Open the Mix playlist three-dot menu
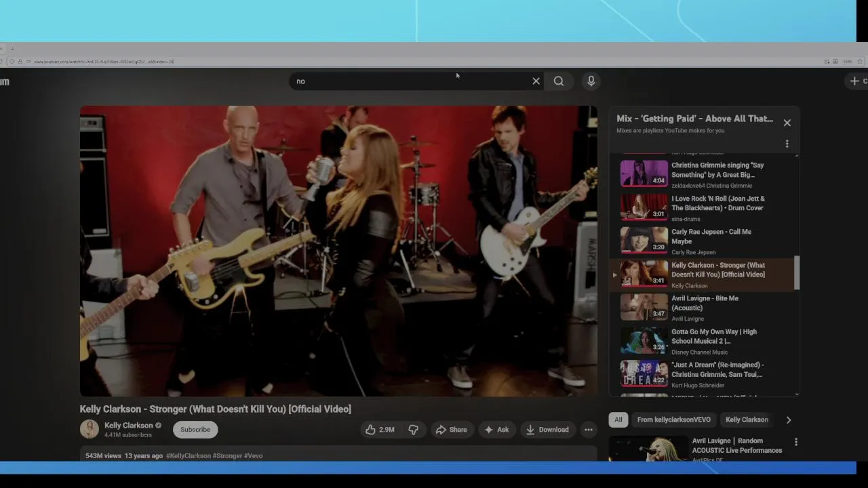 coord(787,144)
